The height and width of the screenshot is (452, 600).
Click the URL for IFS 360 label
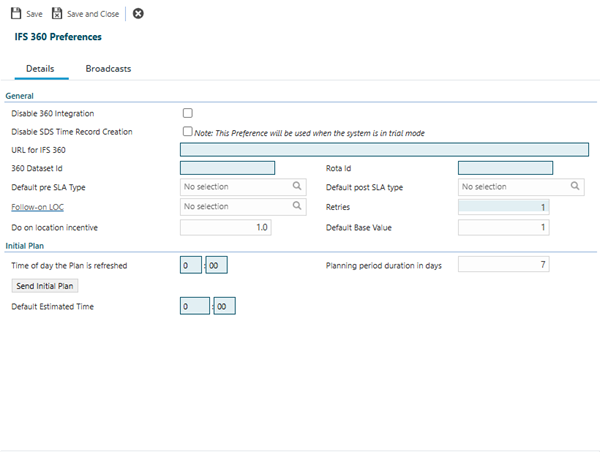pyautogui.click(x=38, y=150)
